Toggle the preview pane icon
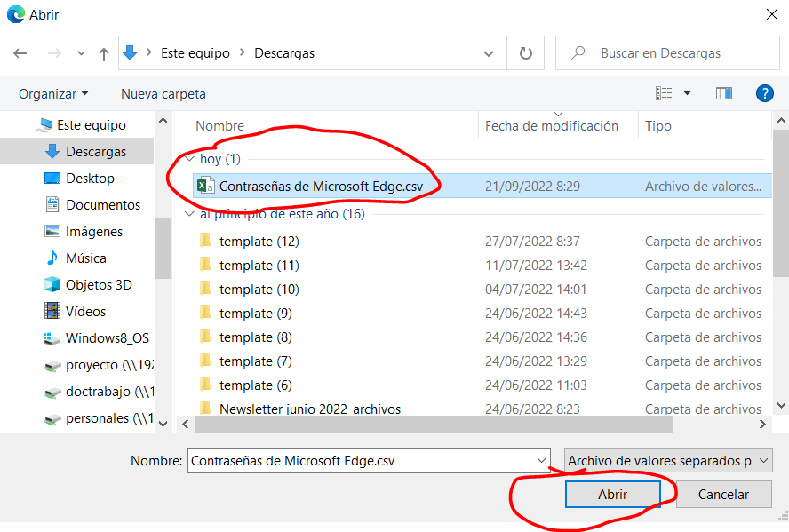The width and height of the screenshot is (789, 532). [723, 93]
